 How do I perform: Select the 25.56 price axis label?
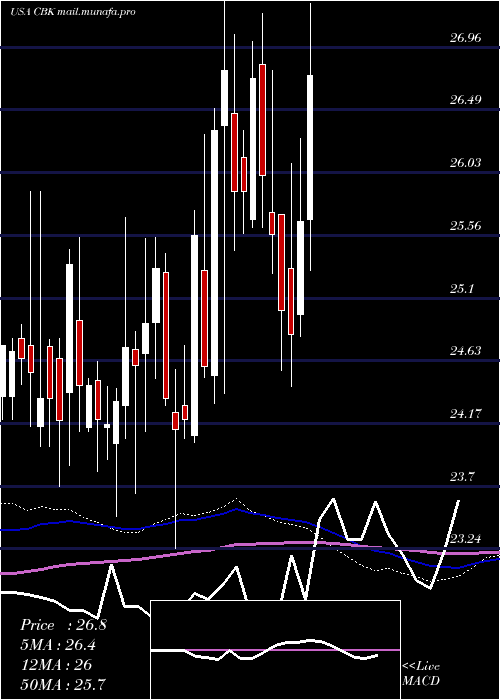pos(466,225)
